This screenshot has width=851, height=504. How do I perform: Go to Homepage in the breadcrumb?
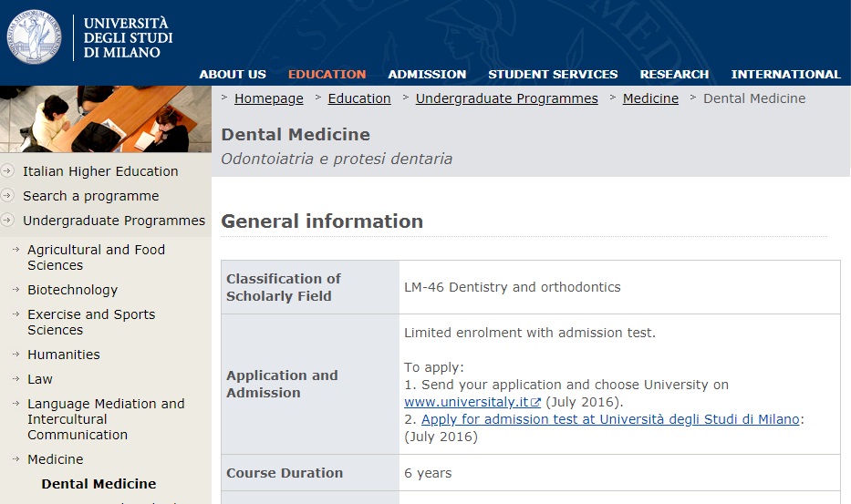pos(269,98)
